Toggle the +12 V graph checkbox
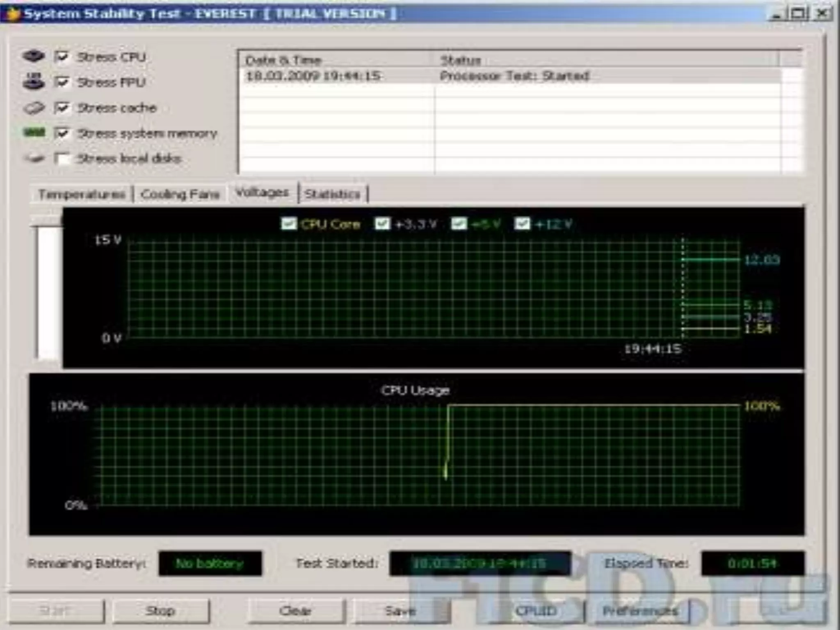 pos(522,224)
